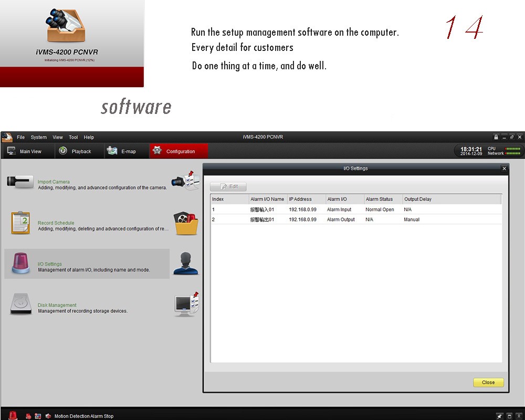Switch to the Playback tab

pos(75,151)
